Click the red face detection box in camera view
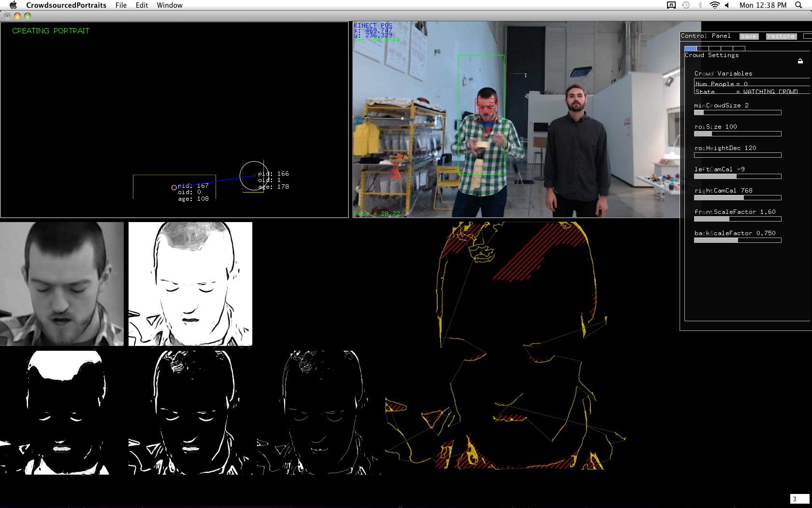The width and height of the screenshot is (812, 508). tap(486, 110)
